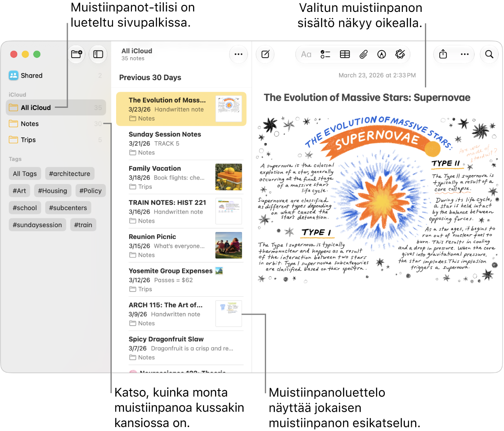The image size is (504, 431).
Task: Compose a new note
Action: click(265, 54)
